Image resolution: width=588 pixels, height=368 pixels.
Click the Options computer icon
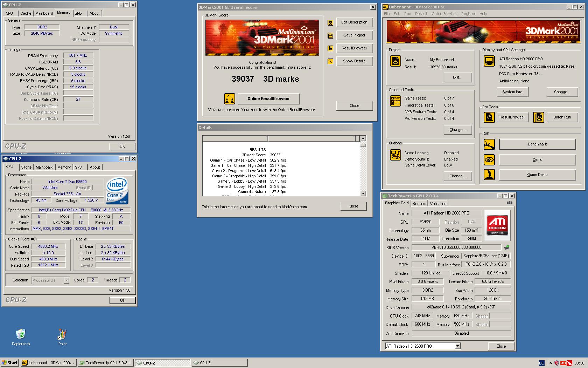point(395,155)
